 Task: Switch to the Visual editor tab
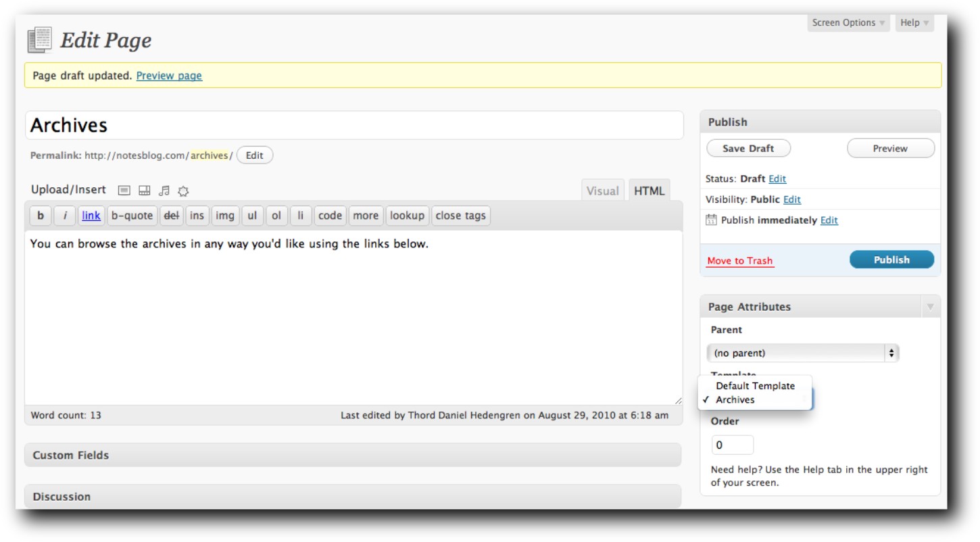603,191
